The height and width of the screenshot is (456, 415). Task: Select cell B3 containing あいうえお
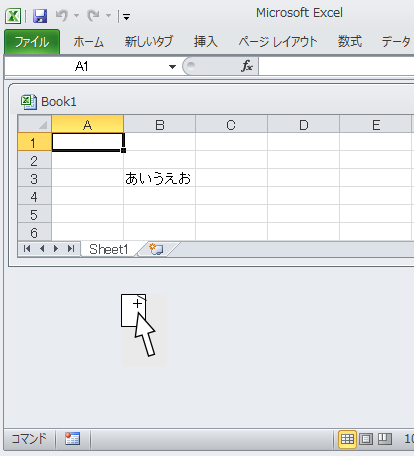159,178
